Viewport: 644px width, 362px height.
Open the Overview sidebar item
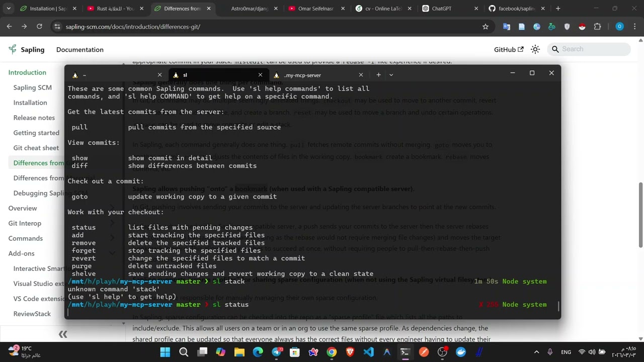click(23, 208)
